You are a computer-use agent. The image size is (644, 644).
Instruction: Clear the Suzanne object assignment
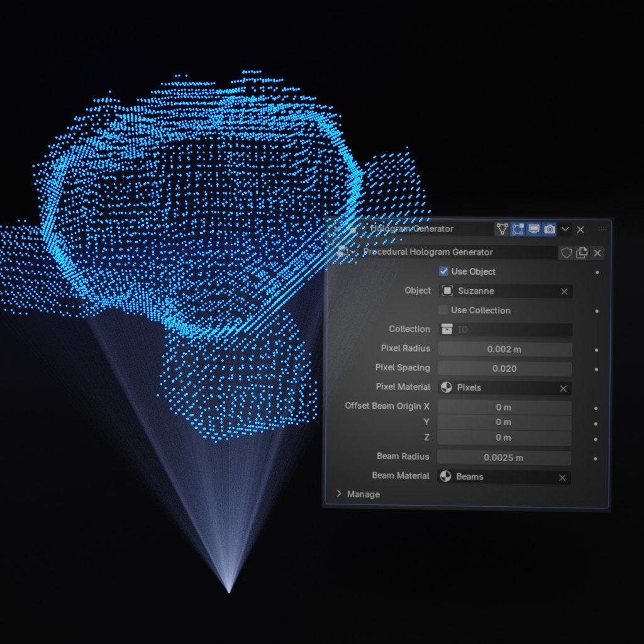(x=564, y=291)
